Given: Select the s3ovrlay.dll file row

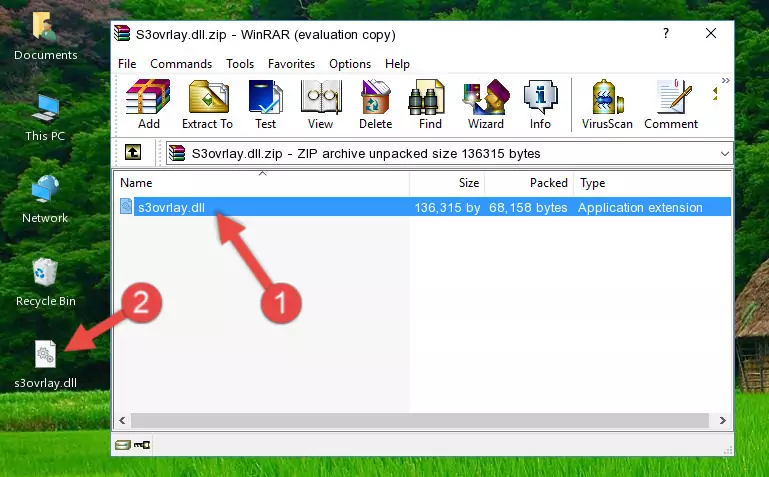Looking at the screenshot, I should click(x=424, y=207).
